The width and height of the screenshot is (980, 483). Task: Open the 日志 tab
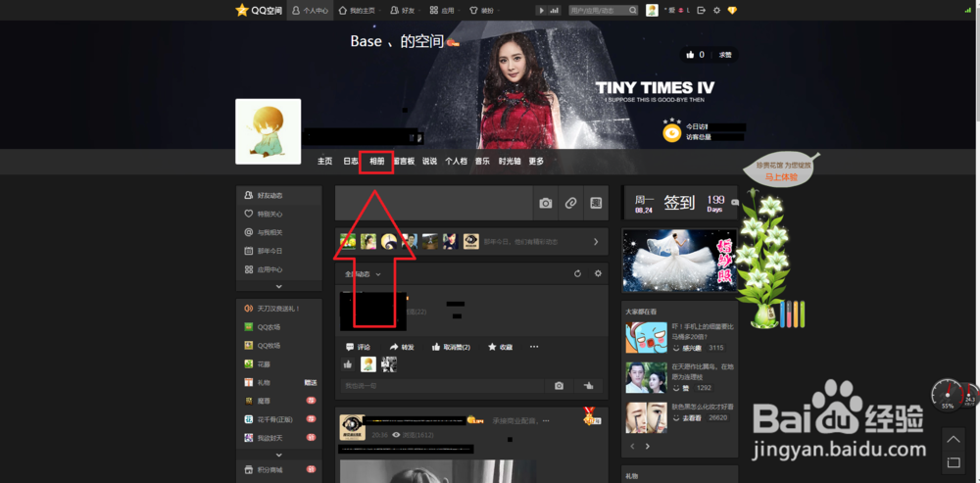351,162
